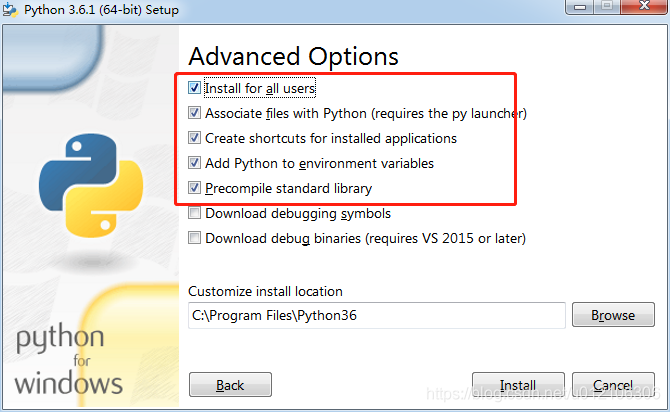
Task: Toggle Precompile standard library checkbox
Action: click(194, 188)
